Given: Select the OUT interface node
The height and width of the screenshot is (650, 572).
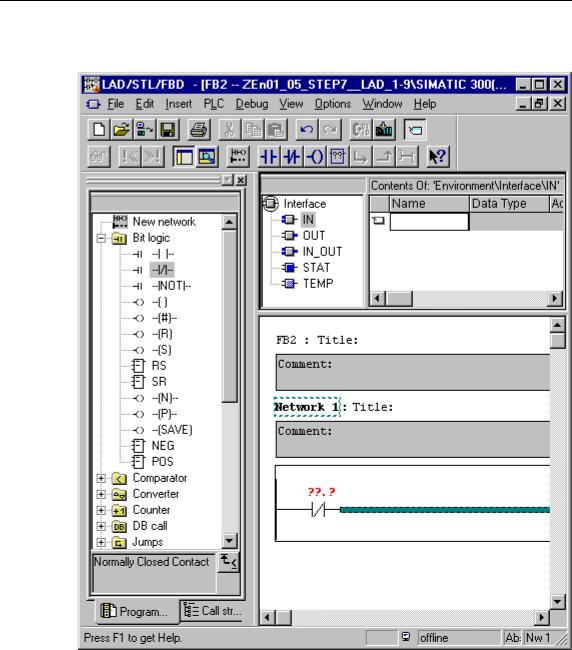Looking at the screenshot, I should [x=314, y=235].
